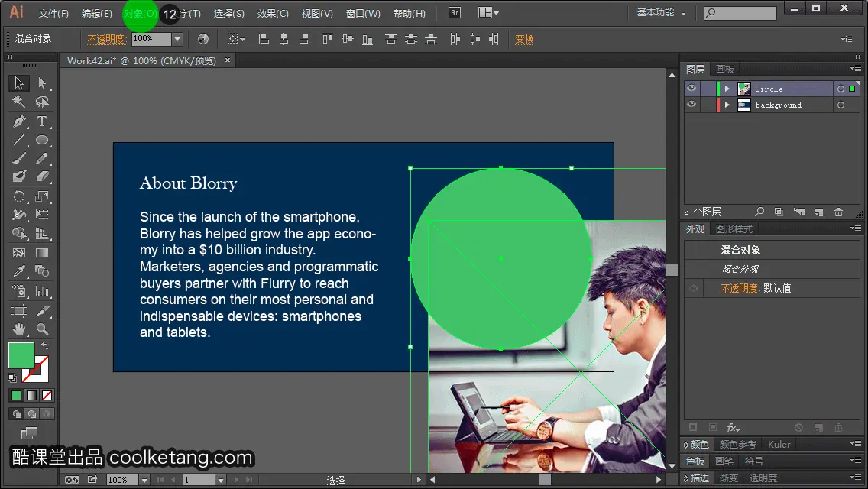Select the Scale tool
868x489 pixels.
pos(42,196)
